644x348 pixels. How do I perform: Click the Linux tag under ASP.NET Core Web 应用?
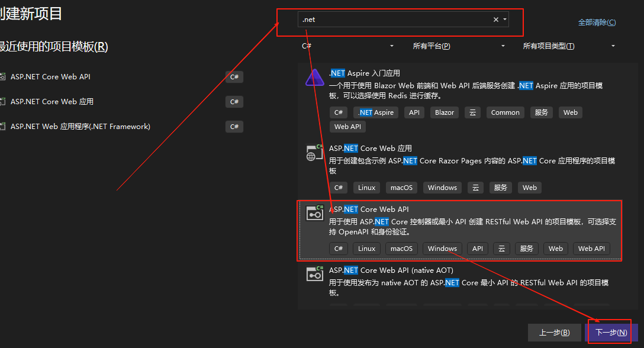click(366, 188)
